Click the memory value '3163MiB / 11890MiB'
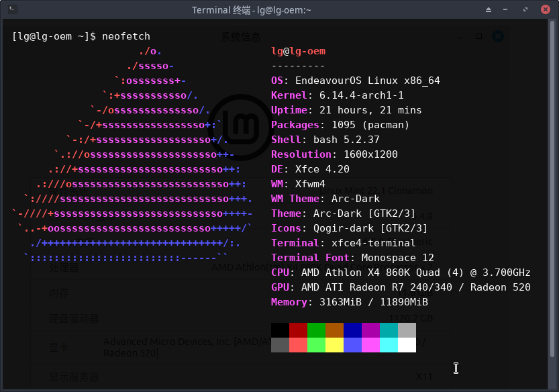This screenshot has height=392, width=559. click(374, 302)
